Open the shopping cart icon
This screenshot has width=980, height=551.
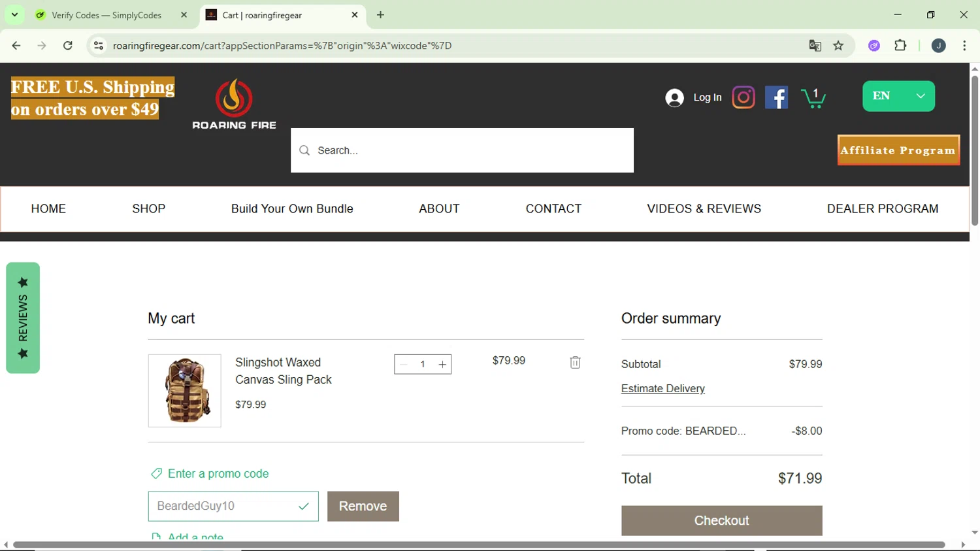point(813,98)
